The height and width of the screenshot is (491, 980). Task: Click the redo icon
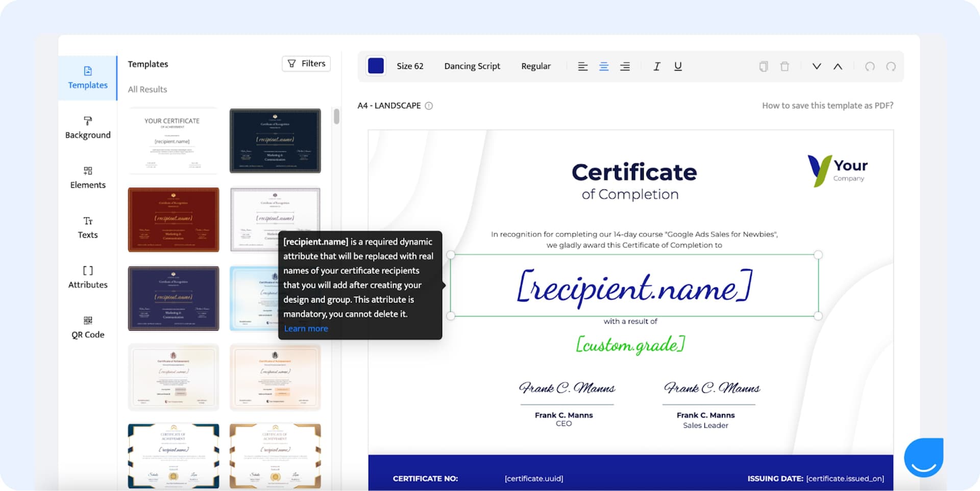tap(891, 66)
